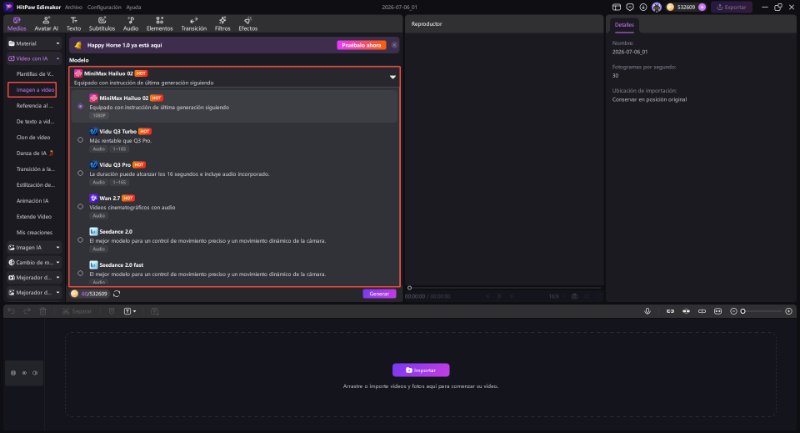The height and width of the screenshot is (433, 800).
Task: Open the Efectos tool
Action: point(248,24)
